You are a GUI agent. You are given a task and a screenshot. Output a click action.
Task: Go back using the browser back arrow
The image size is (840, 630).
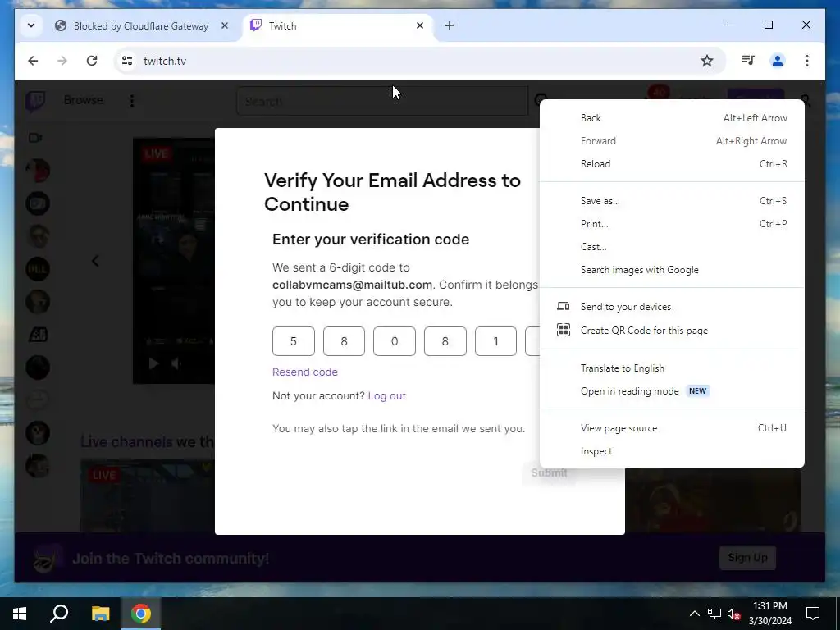pos(33,61)
